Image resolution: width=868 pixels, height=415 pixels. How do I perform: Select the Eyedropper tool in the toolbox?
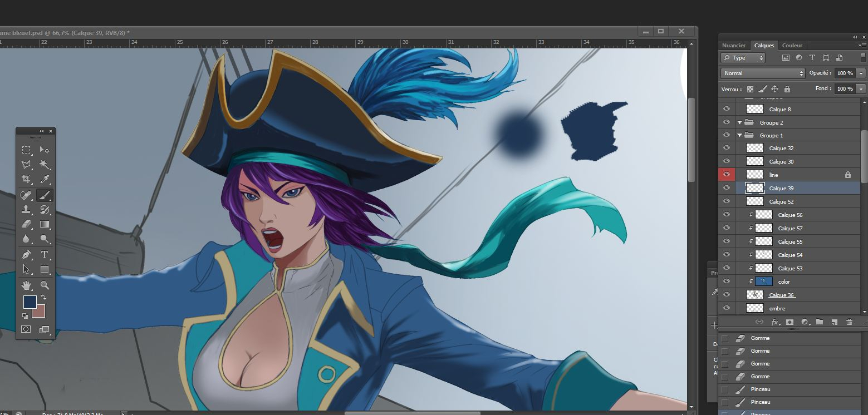pos(45,179)
